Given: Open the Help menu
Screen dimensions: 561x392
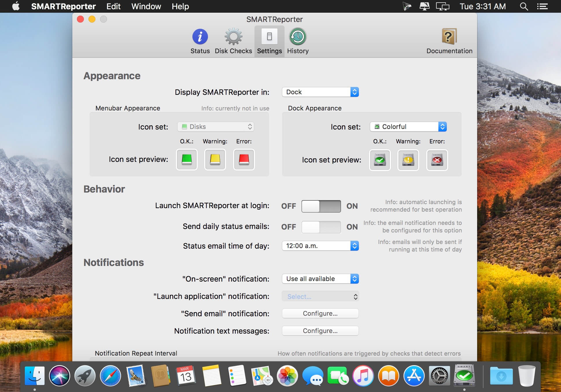Looking at the screenshot, I should coord(180,6).
